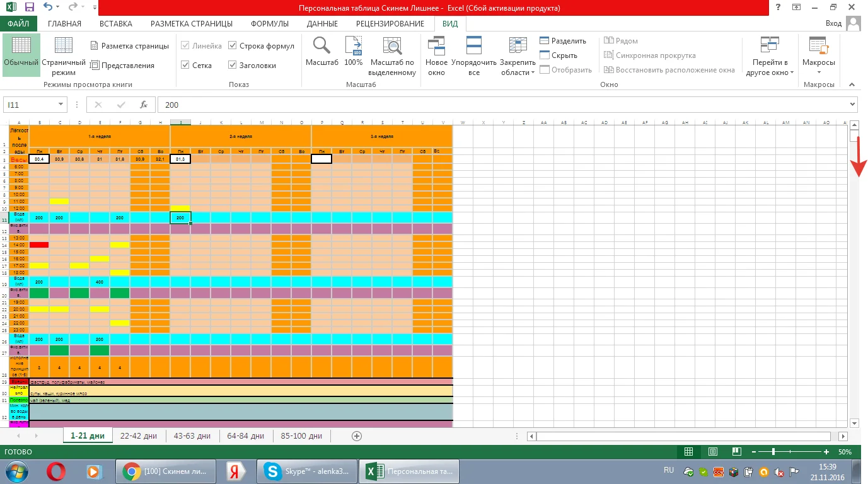Add a new sheet with plus icon

point(357,436)
